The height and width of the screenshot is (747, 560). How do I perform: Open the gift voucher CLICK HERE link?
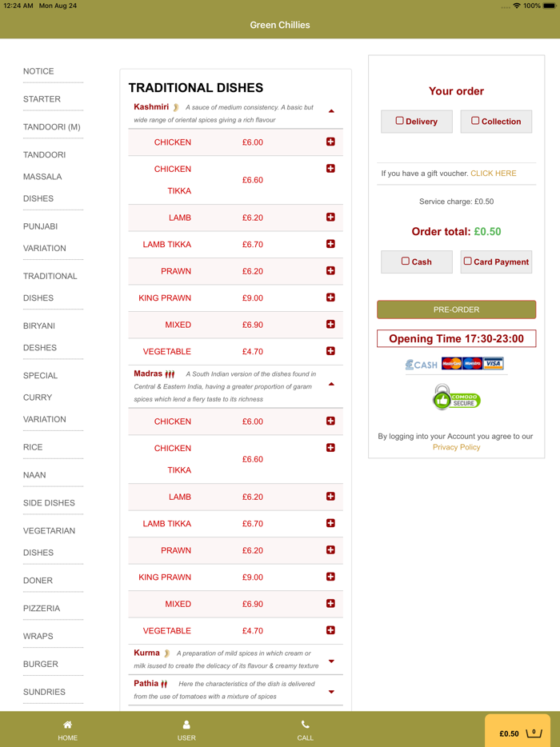[494, 173]
